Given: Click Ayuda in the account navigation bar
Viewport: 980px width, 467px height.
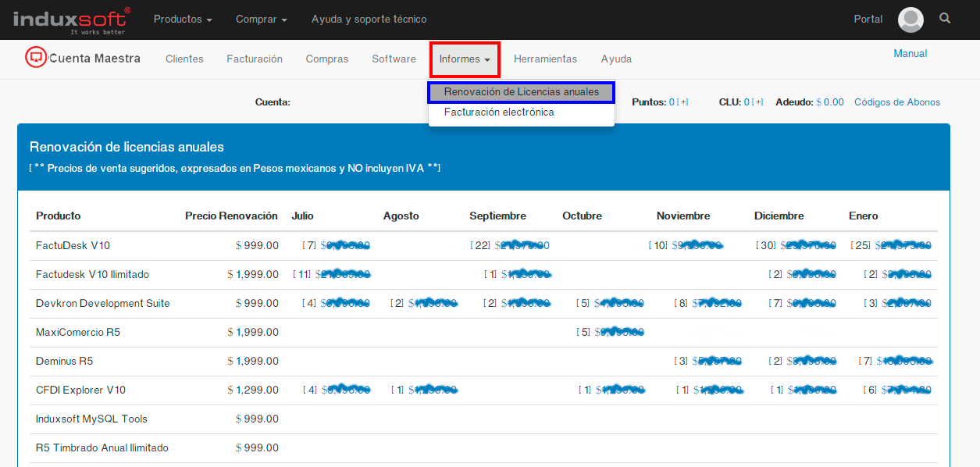Looking at the screenshot, I should 617,59.
